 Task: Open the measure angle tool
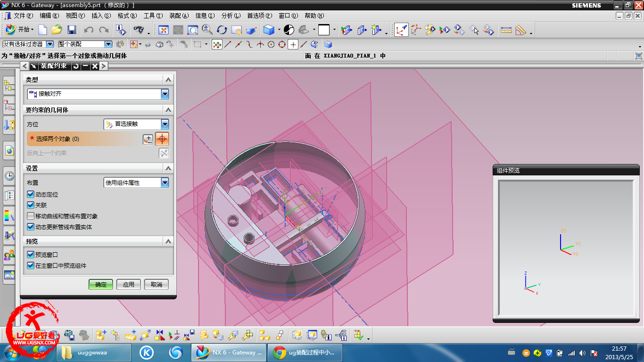(520, 30)
